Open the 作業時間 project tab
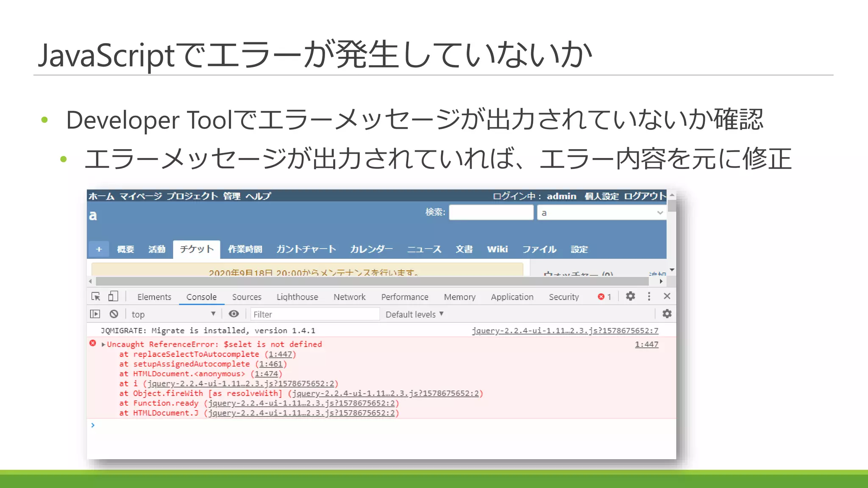Viewport: 868px width, 488px height. [x=245, y=249]
